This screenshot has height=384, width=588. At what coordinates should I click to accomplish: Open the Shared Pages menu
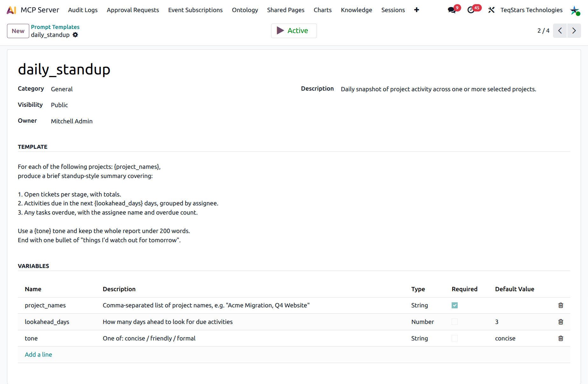click(x=286, y=10)
